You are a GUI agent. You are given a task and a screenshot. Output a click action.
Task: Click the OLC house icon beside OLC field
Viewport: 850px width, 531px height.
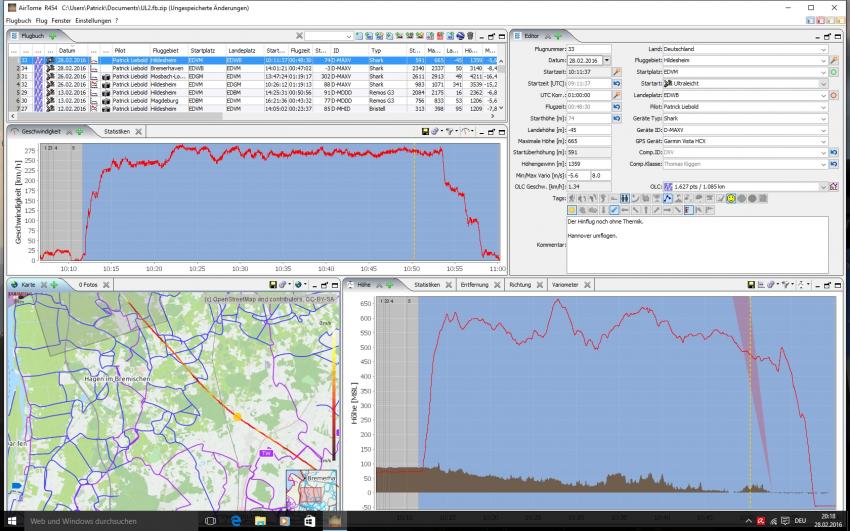833,187
